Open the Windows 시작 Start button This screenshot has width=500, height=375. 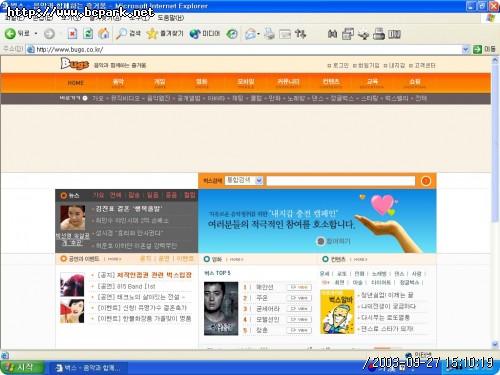click(22, 368)
